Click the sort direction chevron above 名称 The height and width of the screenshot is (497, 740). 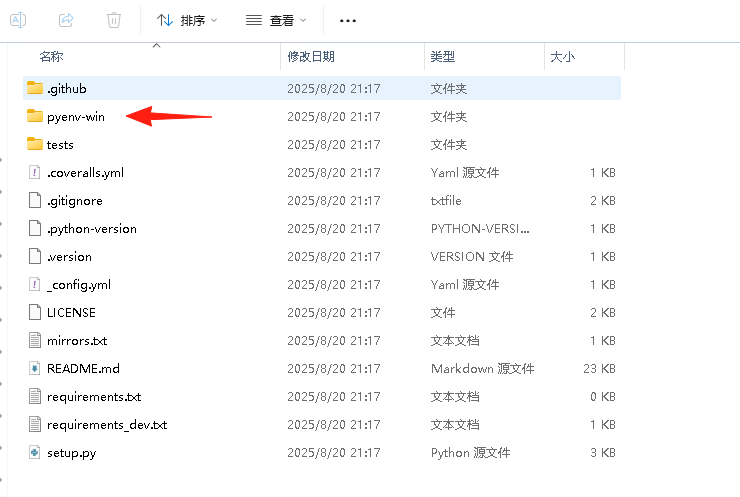point(157,45)
